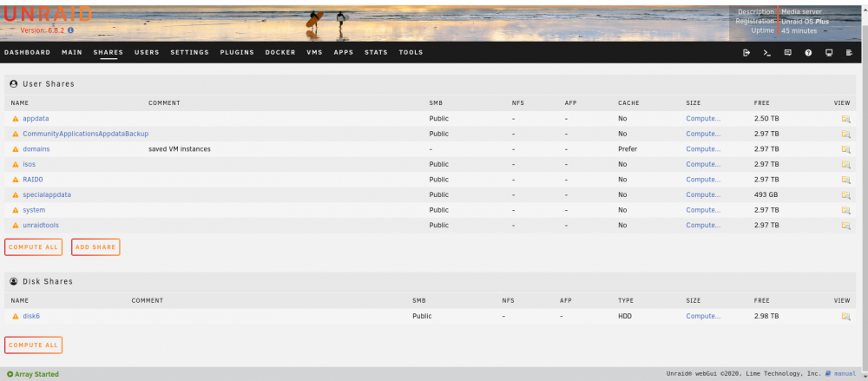Screen dimensions: 868x381
Task: Click the help question mark icon
Action: click(x=808, y=53)
